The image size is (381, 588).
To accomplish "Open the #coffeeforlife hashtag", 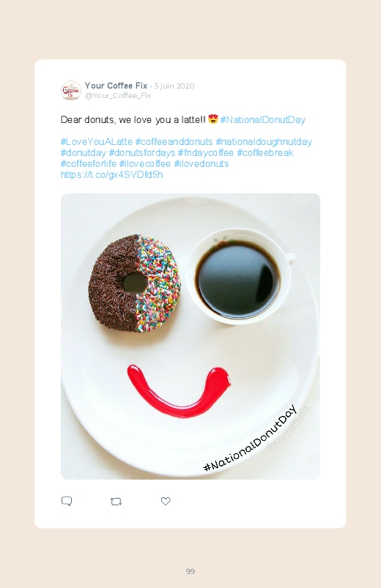I will (x=89, y=164).
